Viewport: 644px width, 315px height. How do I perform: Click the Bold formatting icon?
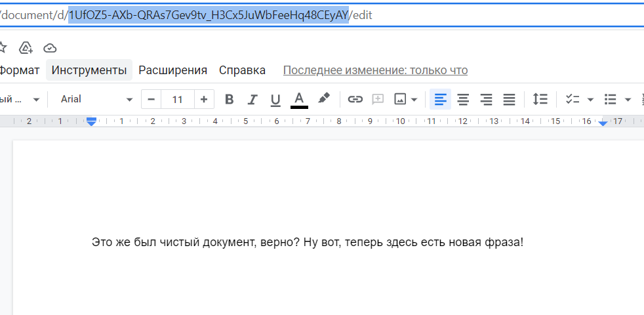(x=230, y=99)
